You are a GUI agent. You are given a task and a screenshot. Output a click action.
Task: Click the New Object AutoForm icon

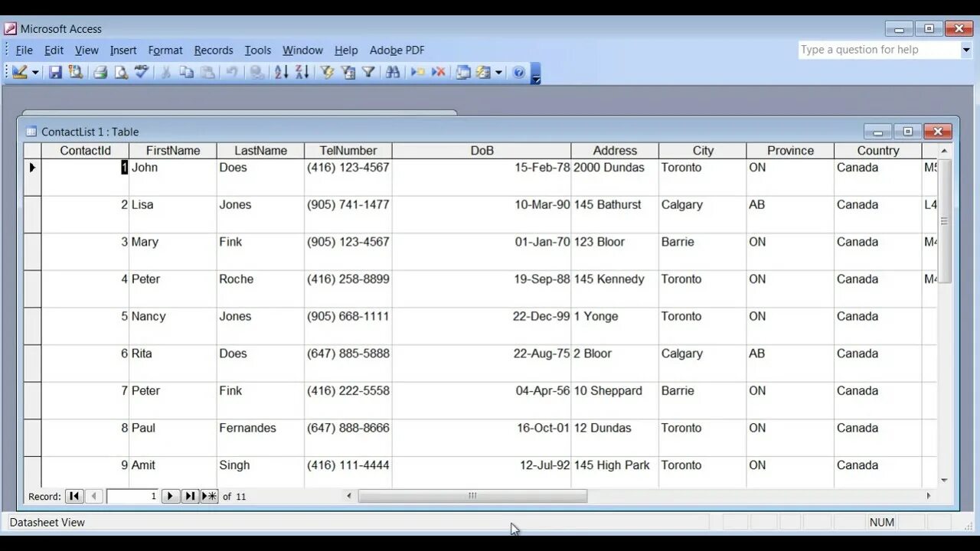click(483, 73)
